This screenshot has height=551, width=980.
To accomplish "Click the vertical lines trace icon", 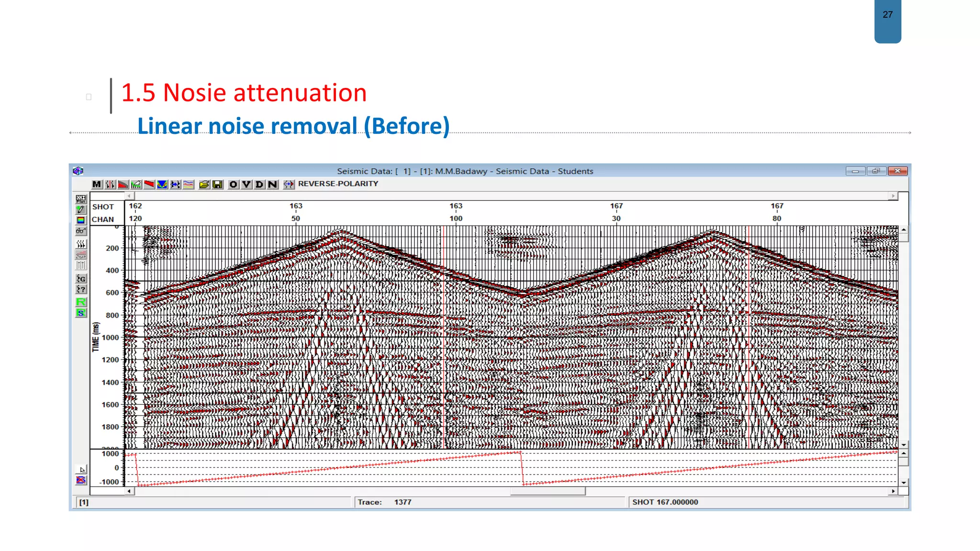I will tap(81, 265).
